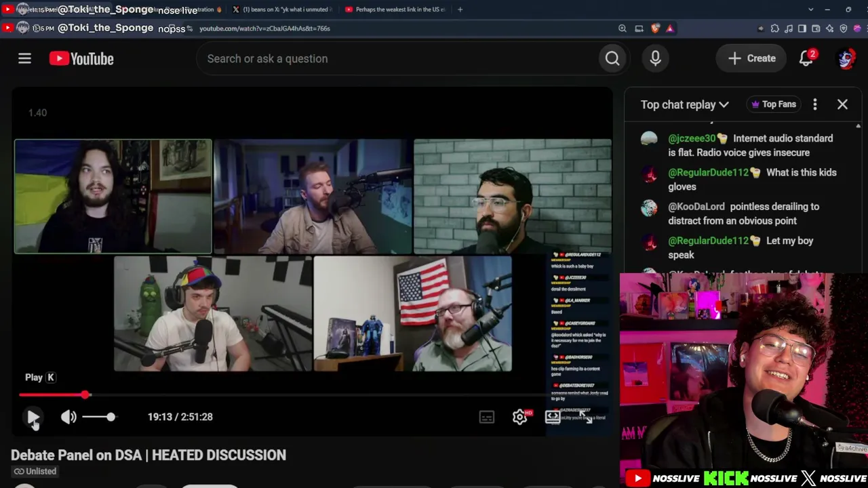Open the Brave Wallet icon
868x488 pixels.
pyautogui.click(x=816, y=28)
